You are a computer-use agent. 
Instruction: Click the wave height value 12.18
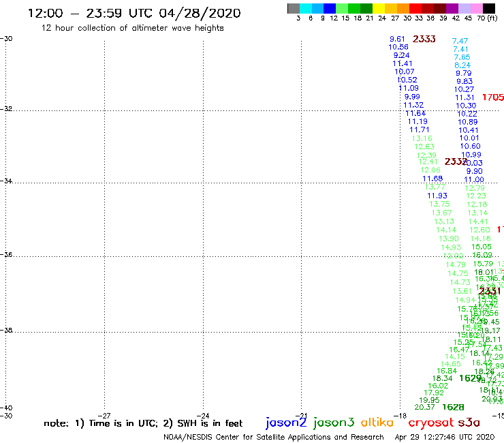click(x=477, y=204)
